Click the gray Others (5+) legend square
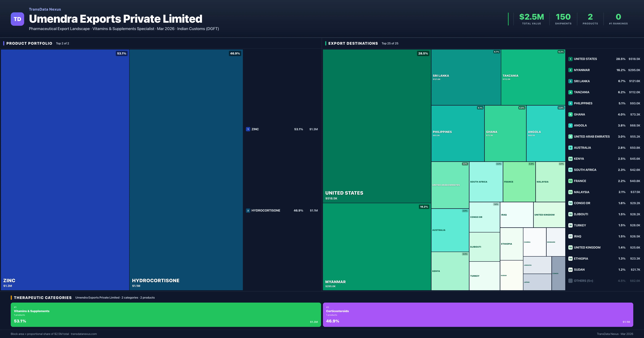644x338 pixels. (x=570, y=281)
